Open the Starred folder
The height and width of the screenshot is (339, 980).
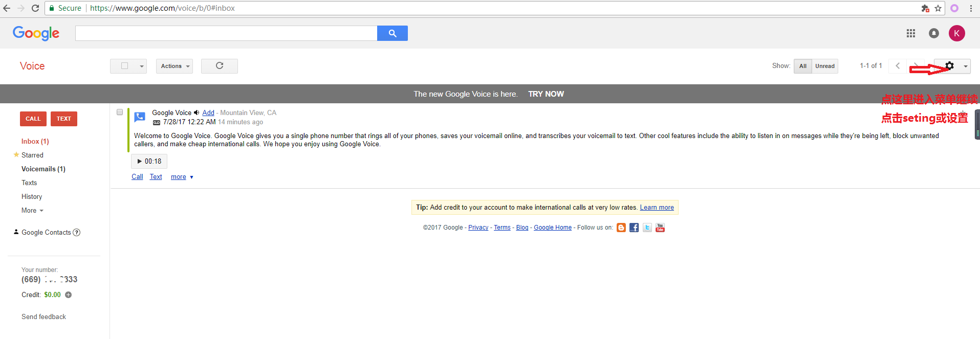click(32, 155)
